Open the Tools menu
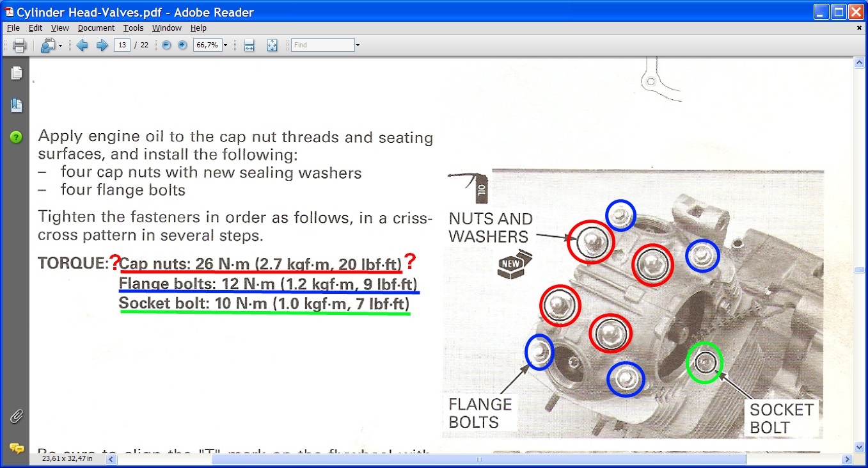This screenshot has width=868, height=468. pos(133,28)
